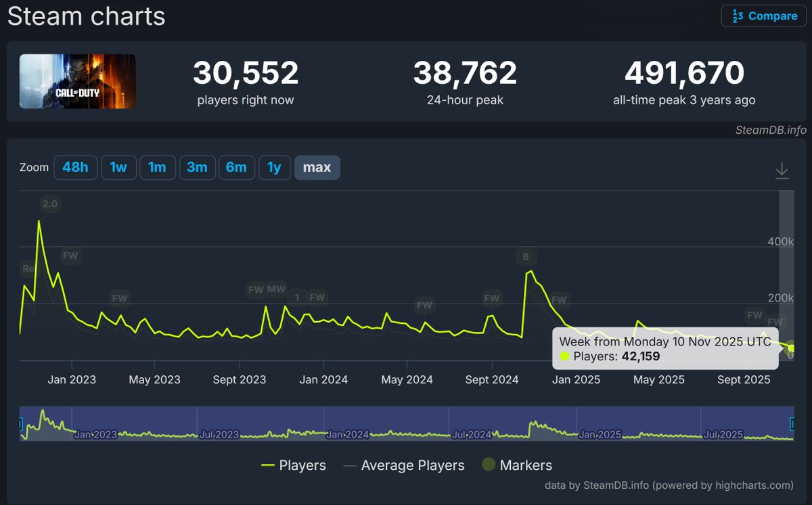Click the May 2025 x-axis label

(x=658, y=379)
